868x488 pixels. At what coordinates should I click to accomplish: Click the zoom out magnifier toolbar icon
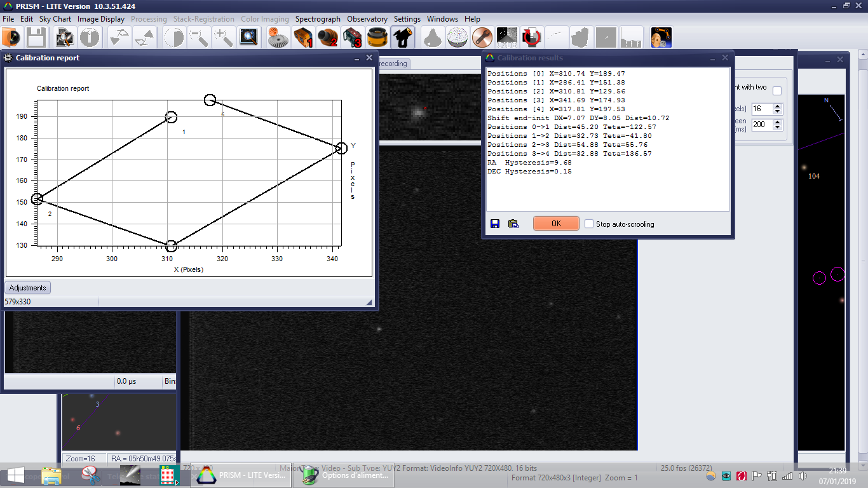[198, 38]
